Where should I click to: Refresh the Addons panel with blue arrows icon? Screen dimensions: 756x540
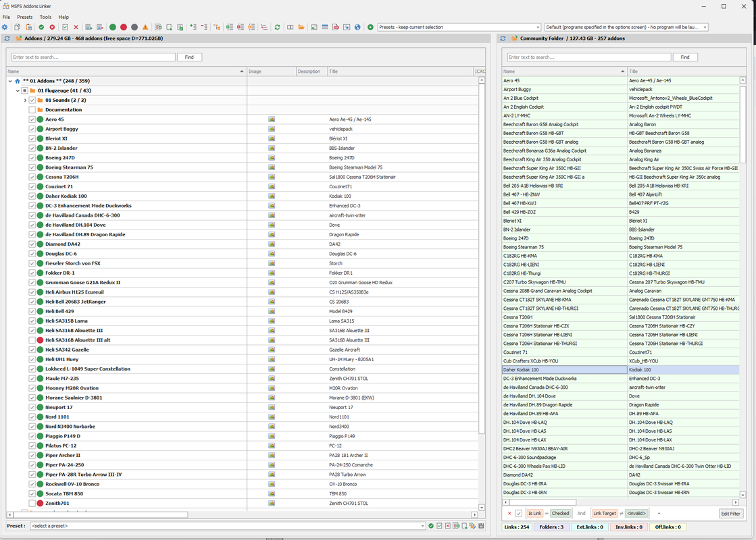(x=7, y=38)
